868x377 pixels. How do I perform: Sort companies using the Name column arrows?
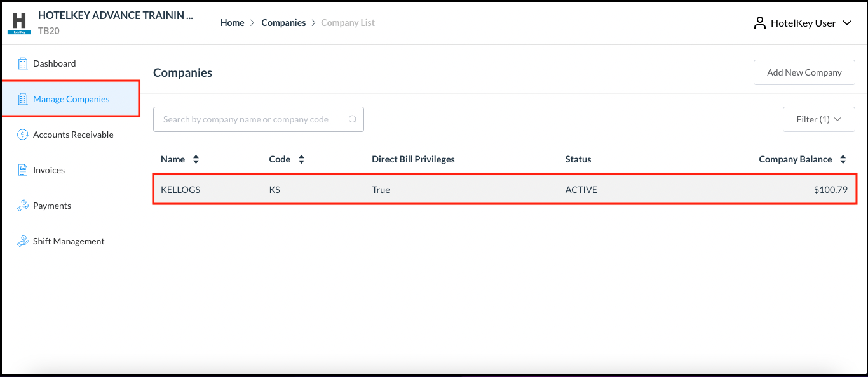[x=196, y=159]
